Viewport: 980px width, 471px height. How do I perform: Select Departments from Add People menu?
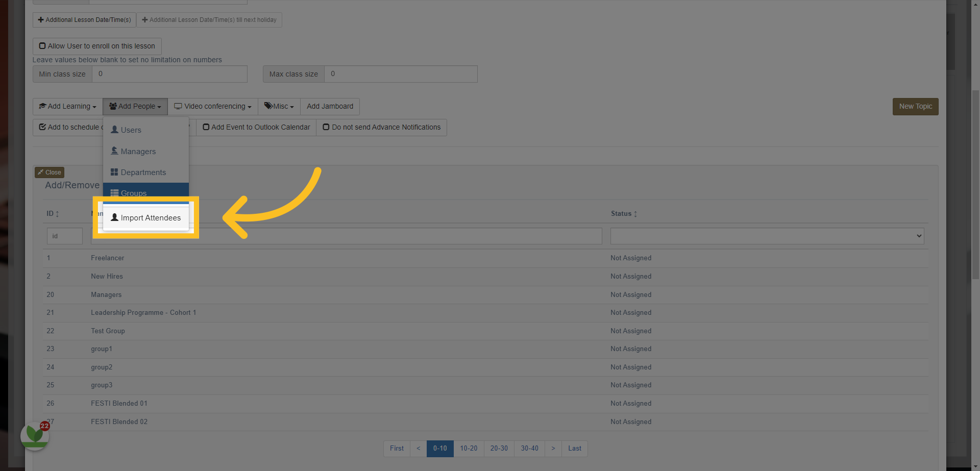(x=146, y=172)
